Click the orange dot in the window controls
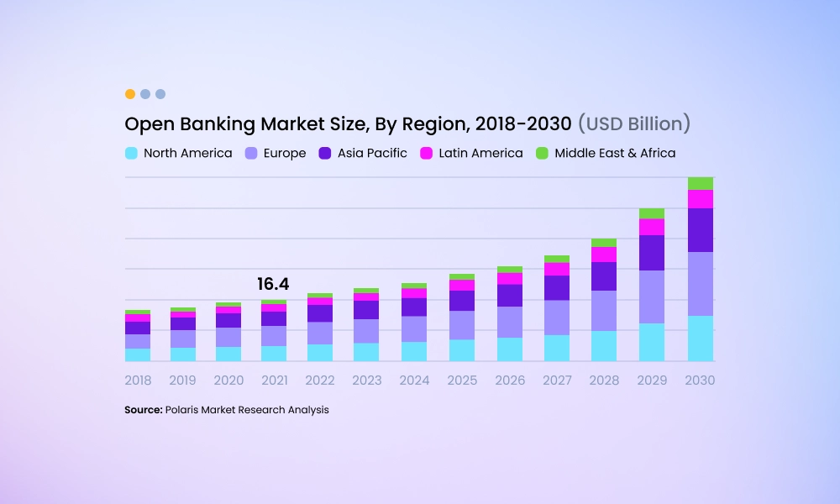The height and width of the screenshot is (504, 840). coord(129,94)
